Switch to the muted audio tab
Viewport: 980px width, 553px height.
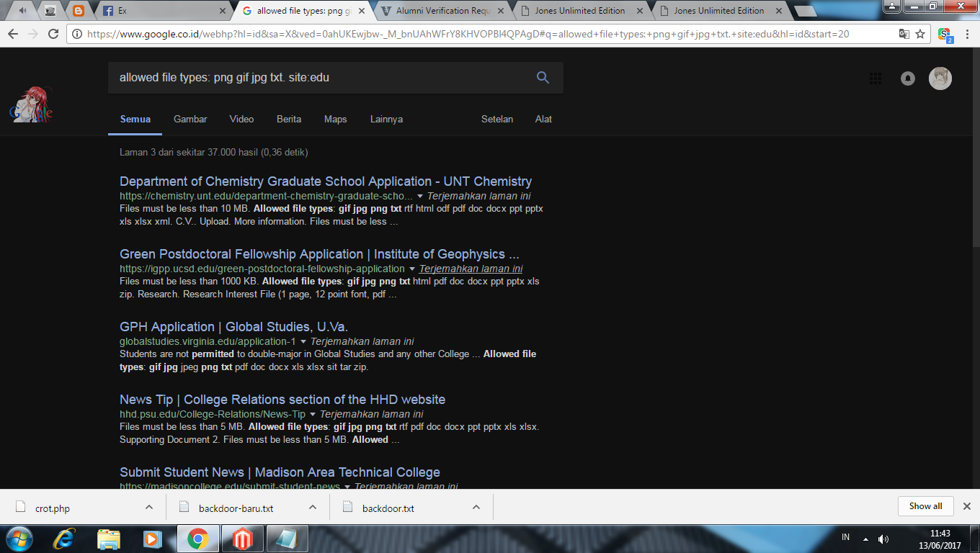click(x=24, y=11)
